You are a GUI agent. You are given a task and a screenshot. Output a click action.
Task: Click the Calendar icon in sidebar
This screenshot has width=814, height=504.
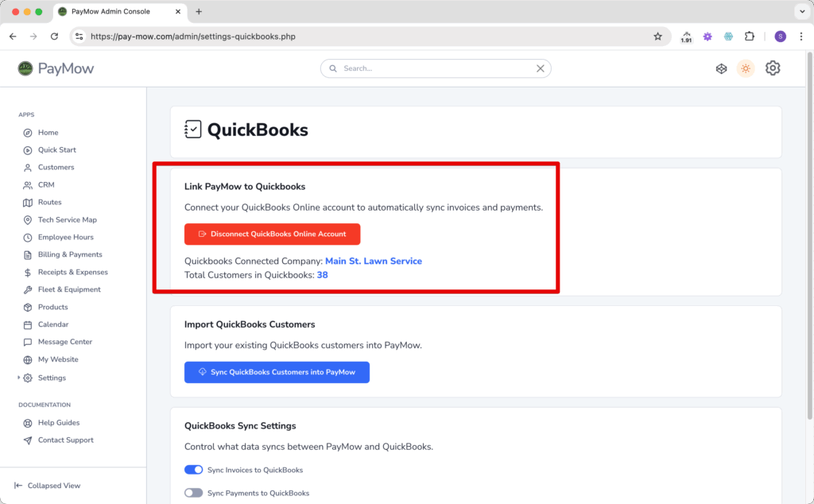pos(28,325)
